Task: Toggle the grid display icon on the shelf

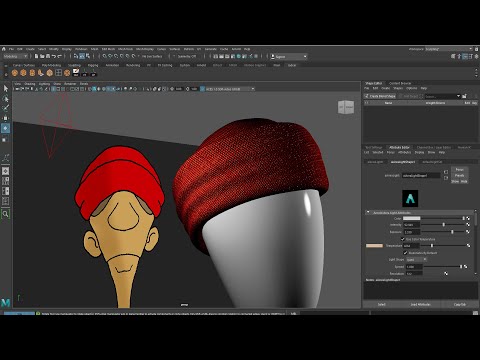Action: point(59,72)
